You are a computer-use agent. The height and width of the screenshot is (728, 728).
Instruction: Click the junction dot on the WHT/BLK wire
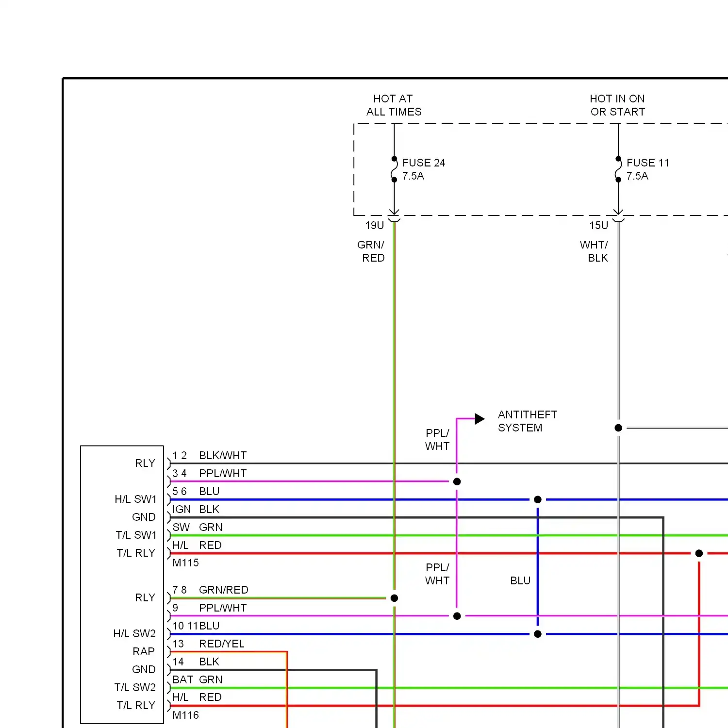pos(618,428)
